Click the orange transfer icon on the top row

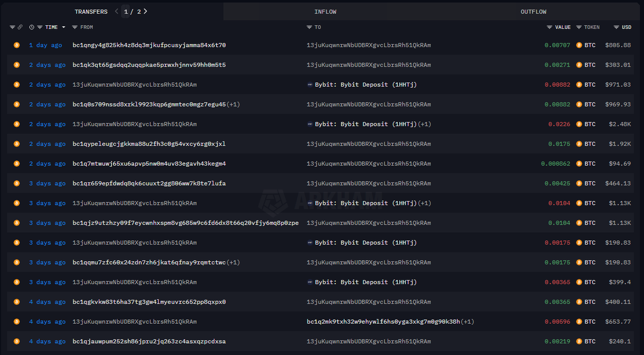16,45
